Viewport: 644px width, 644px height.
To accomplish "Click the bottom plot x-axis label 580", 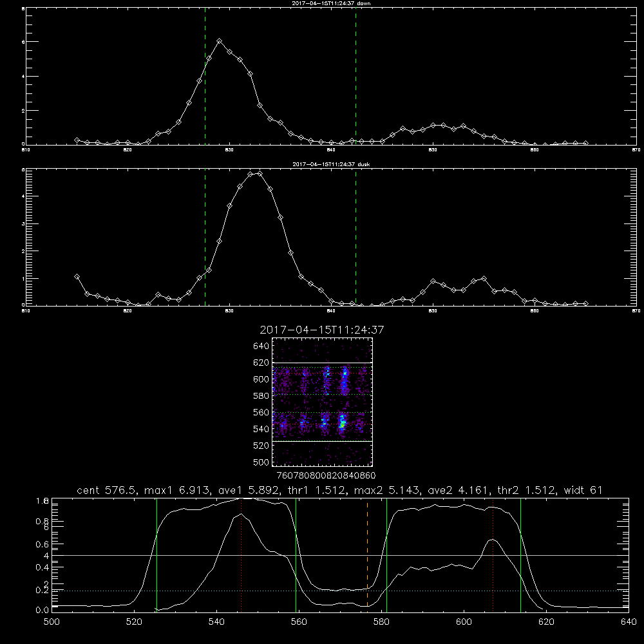I will (381, 622).
